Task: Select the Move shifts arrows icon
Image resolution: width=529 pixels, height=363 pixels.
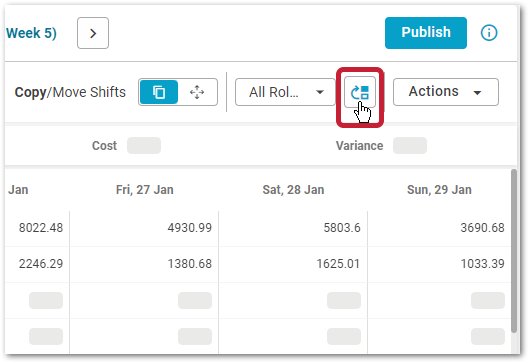Action: pyautogui.click(x=197, y=92)
